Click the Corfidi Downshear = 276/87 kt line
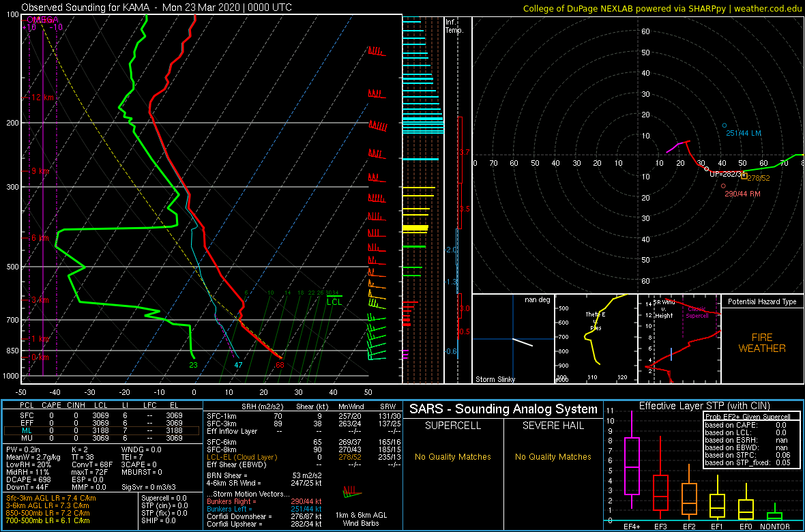The image size is (805, 532). pyautogui.click(x=264, y=516)
